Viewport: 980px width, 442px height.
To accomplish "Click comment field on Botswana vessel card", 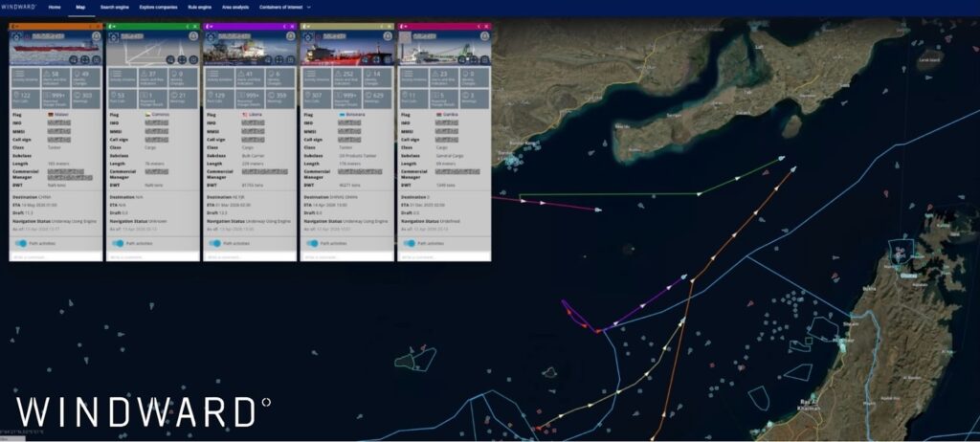I will pyautogui.click(x=346, y=256).
